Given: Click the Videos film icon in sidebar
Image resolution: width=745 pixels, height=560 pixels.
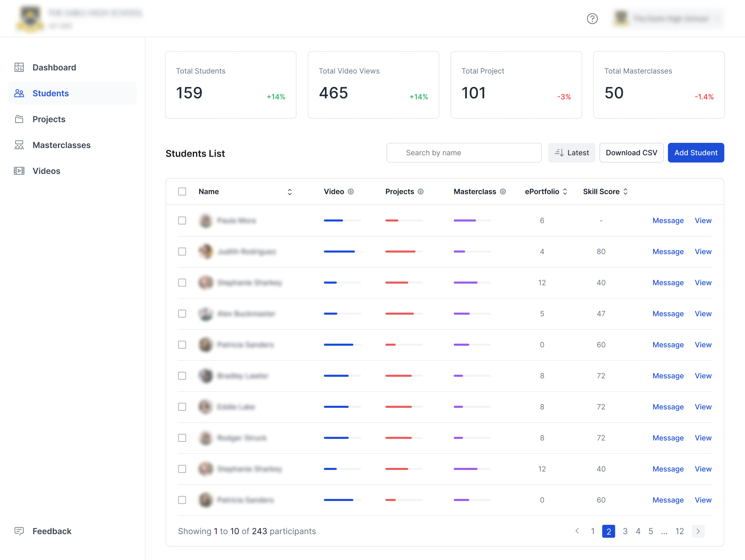Looking at the screenshot, I should [19, 171].
